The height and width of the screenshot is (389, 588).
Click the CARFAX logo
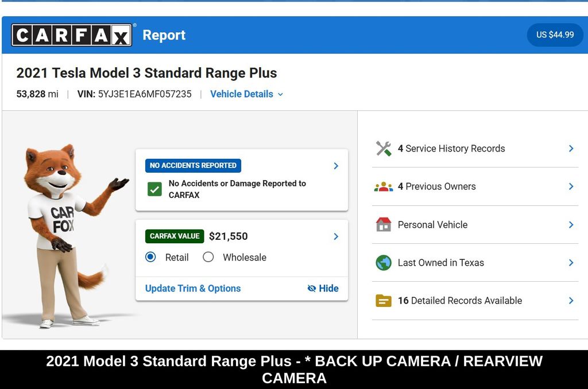[x=72, y=35]
